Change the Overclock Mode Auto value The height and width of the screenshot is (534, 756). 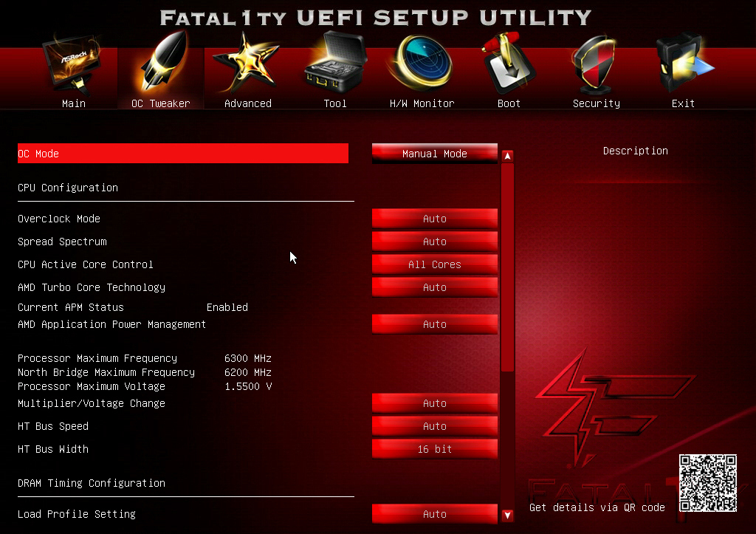coord(434,219)
